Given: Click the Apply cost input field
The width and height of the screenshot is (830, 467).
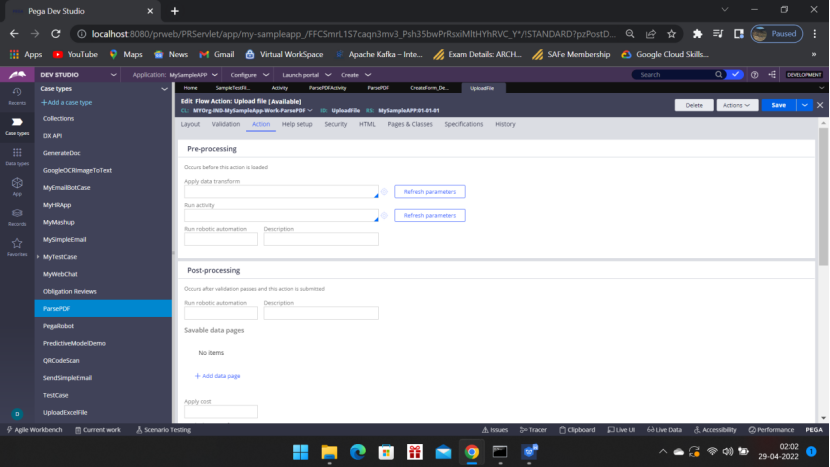Looking at the screenshot, I should pos(221,411).
